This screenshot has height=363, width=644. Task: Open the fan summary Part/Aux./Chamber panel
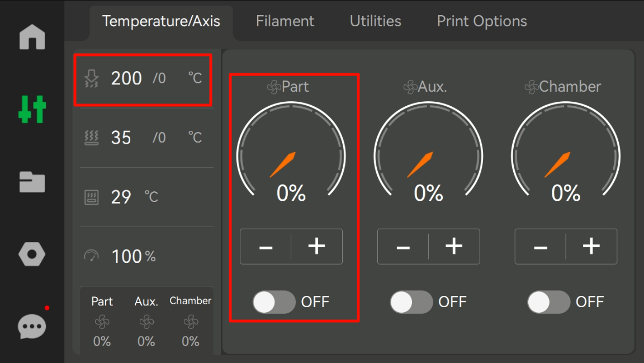click(146, 321)
